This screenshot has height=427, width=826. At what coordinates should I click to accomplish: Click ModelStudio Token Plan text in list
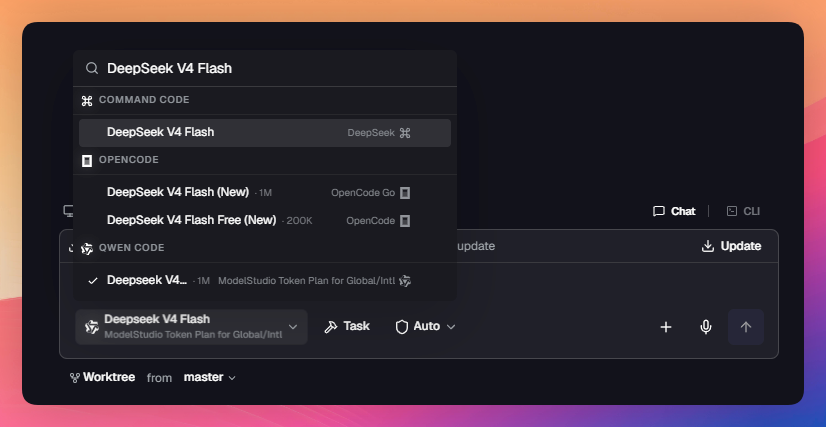pos(306,281)
